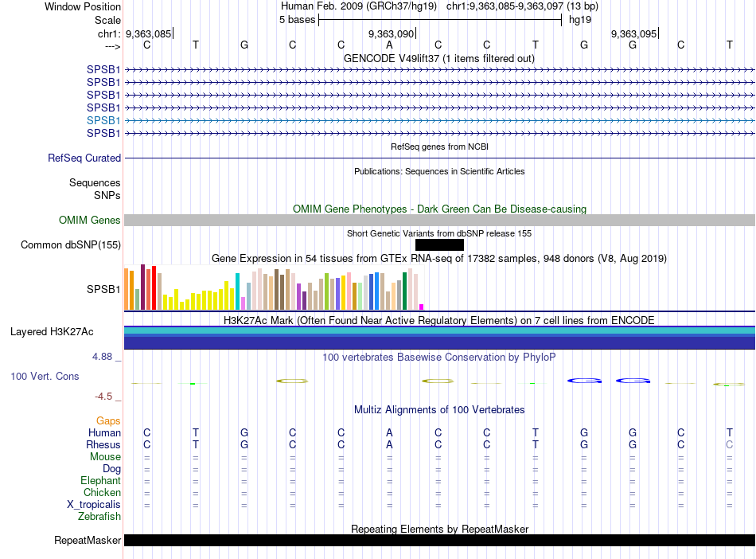Click the 9,363,095 coordinate marker
This screenshot has height=559, width=756.
point(633,33)
